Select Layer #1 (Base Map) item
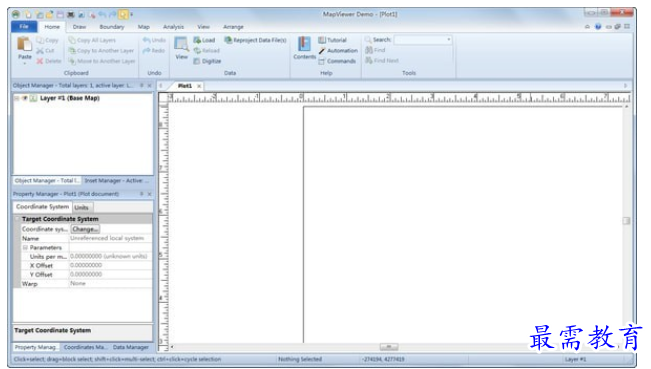Screen dimensions: 651x369 [x=69, y=98]
